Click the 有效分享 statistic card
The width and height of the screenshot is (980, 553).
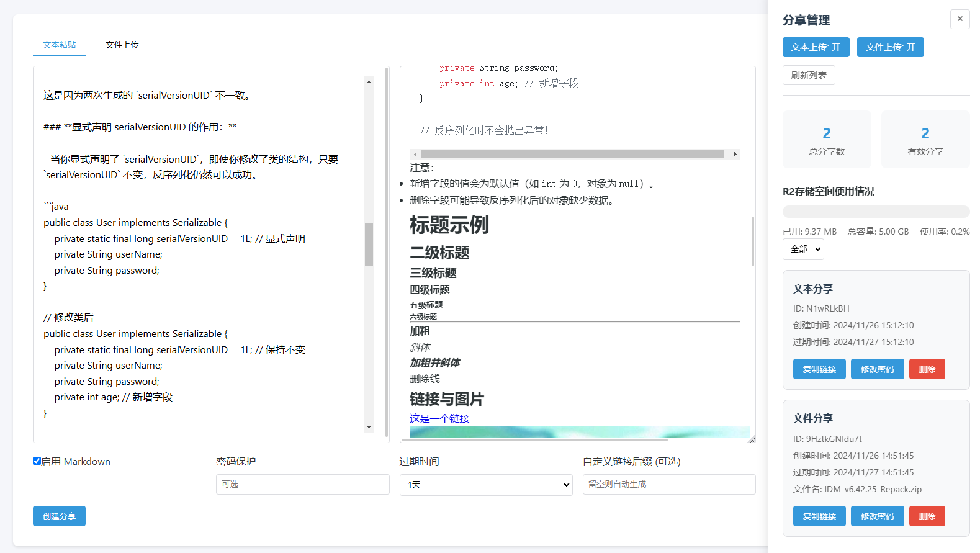pyautogui.click(x=925, y=140)
